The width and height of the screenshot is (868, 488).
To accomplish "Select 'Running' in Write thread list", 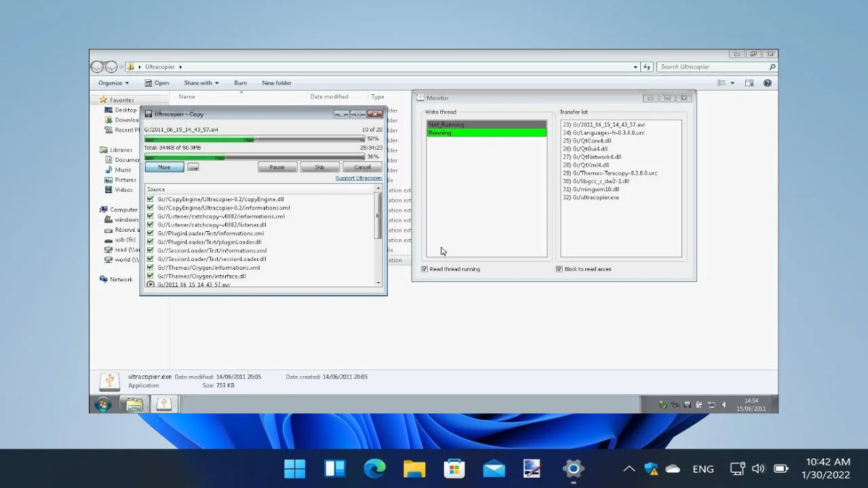I will [486, 133].
